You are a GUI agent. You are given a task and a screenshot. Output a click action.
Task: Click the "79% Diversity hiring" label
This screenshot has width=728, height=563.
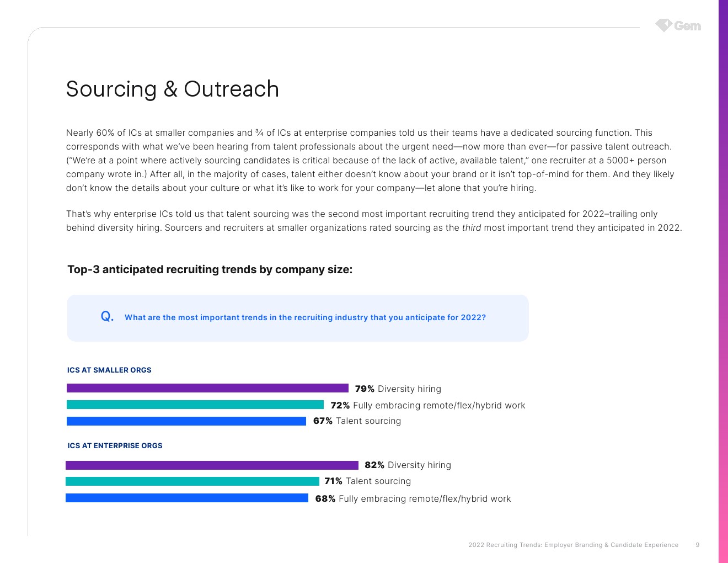coord(398,389)
